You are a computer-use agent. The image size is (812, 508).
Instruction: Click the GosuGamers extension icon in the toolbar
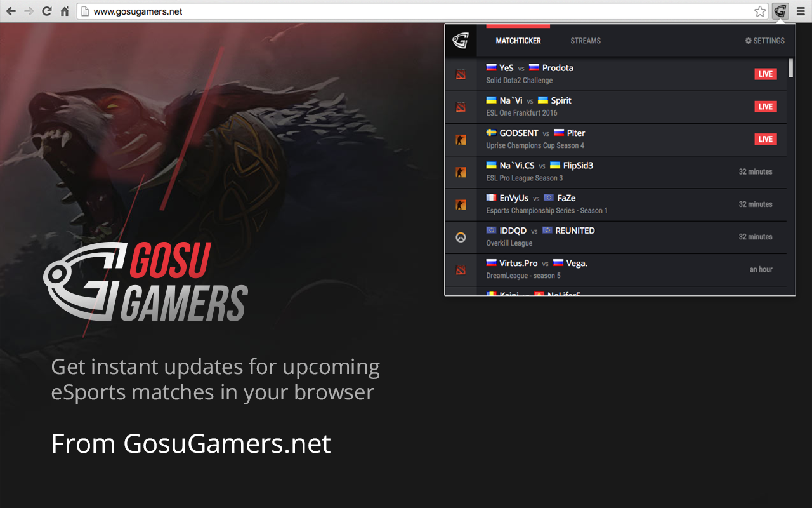(780, 11)
